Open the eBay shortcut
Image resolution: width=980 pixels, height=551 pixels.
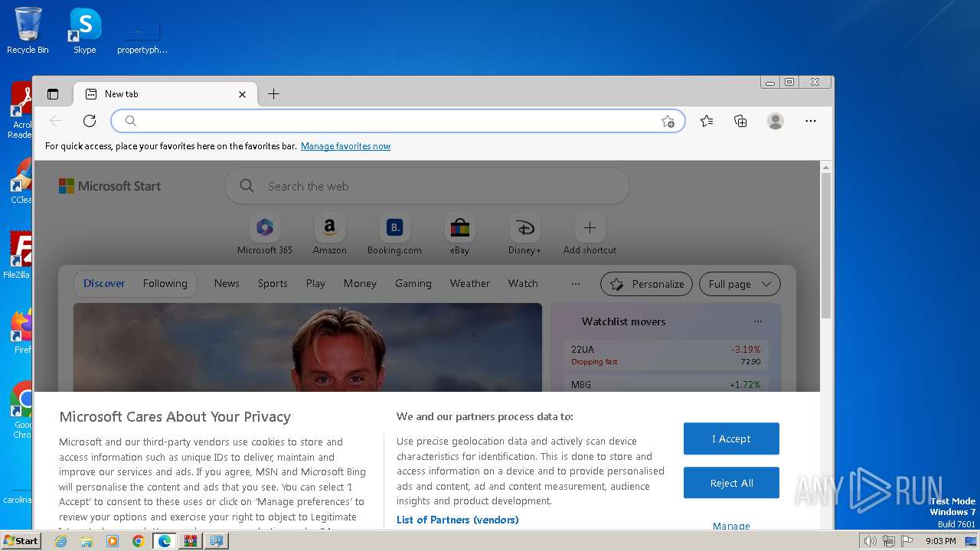click(459, 235)
